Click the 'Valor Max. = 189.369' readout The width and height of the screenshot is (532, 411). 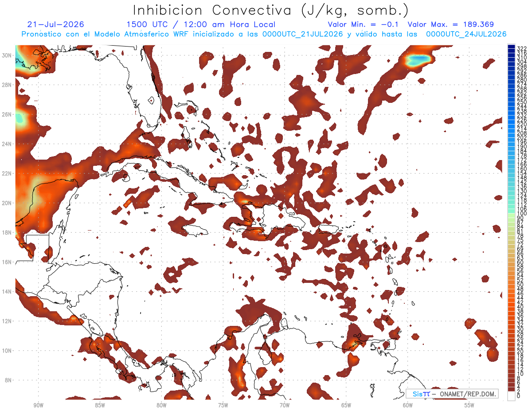coord(451,24)
